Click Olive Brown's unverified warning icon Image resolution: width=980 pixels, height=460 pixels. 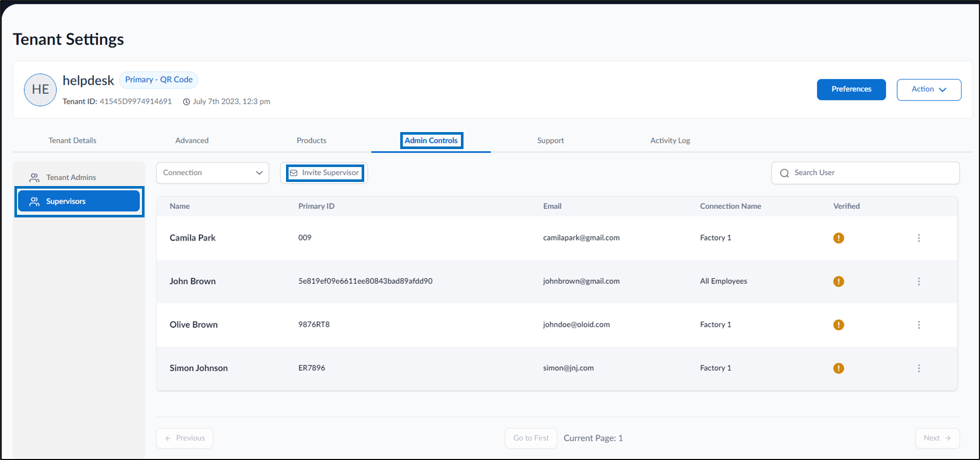pyautogui.click(x=839, y=325)
